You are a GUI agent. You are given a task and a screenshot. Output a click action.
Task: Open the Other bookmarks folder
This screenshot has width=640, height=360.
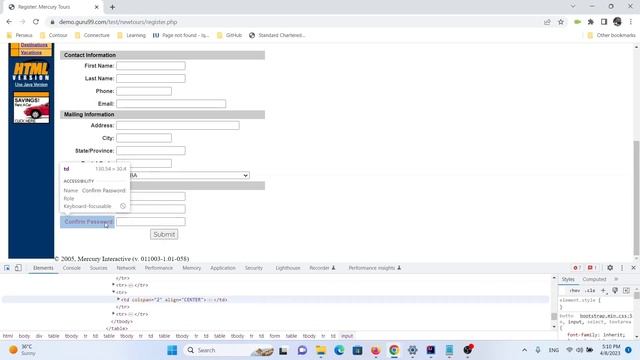click(611, 35)
